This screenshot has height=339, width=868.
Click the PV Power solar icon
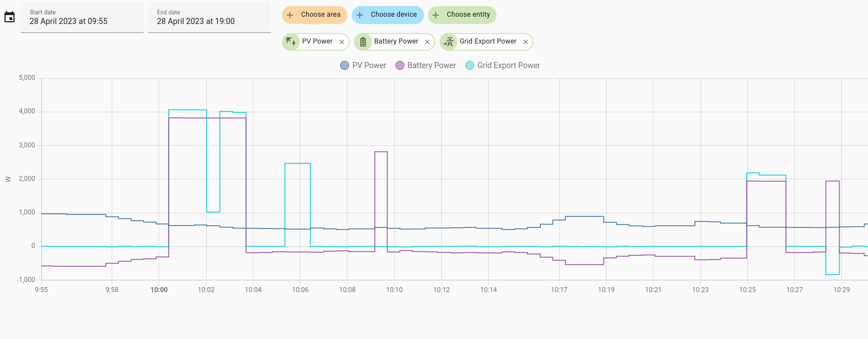291,42
